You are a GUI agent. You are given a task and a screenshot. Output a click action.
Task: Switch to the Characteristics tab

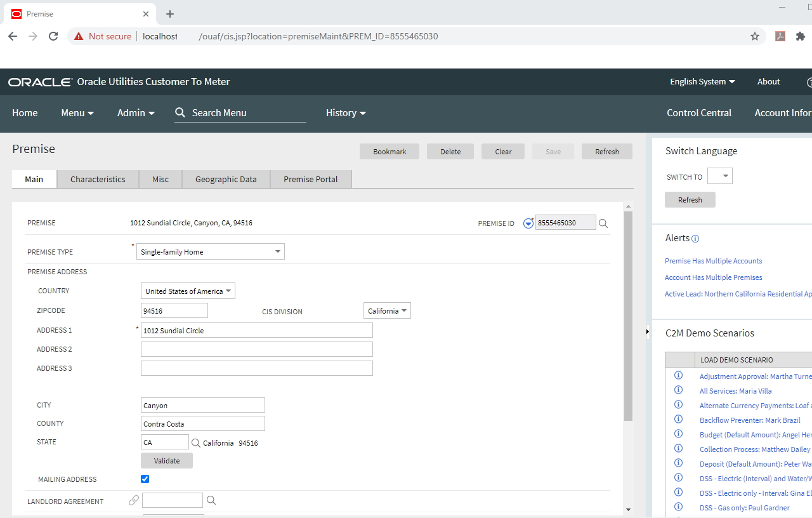pyautogui.click(x=98, y=179)
